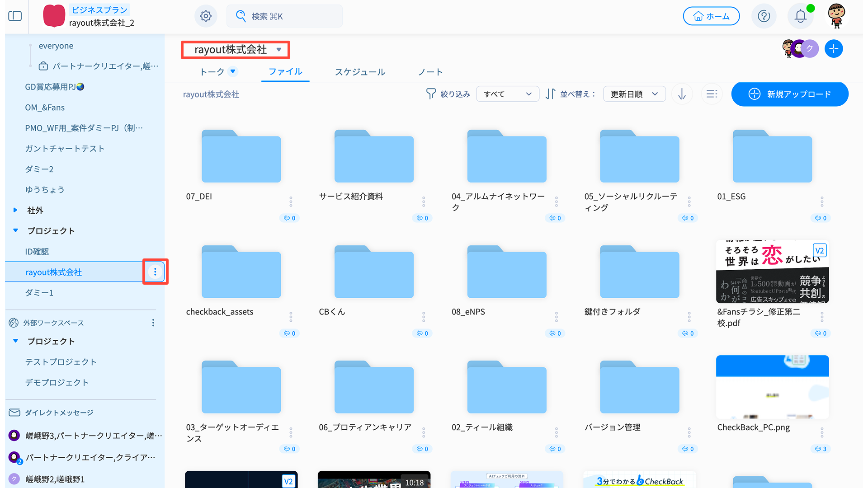Toggle the sort direction arrow
Viewport: 868px width, 488px height.
click(x=682, y=94)
